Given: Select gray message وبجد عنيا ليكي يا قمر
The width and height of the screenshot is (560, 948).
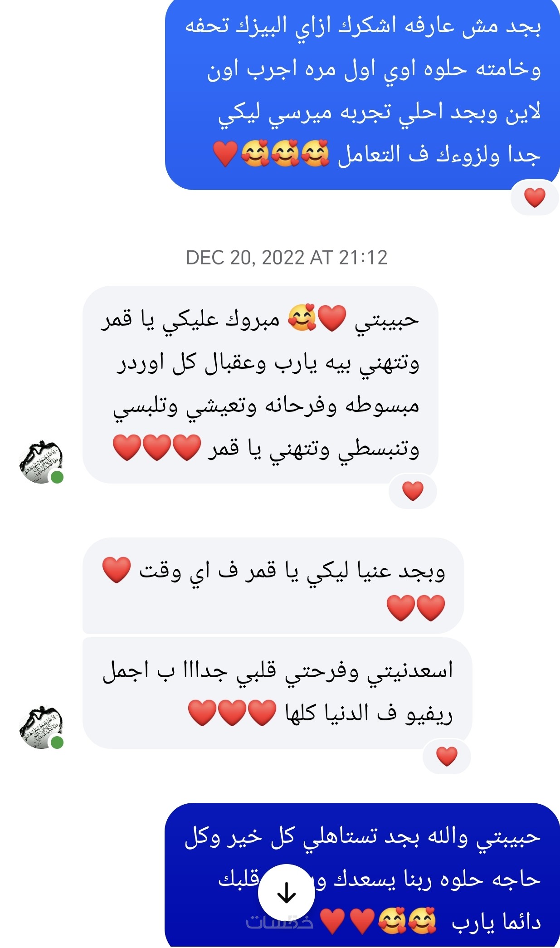Looking at the screenshot, I should [x=273, y=586].
